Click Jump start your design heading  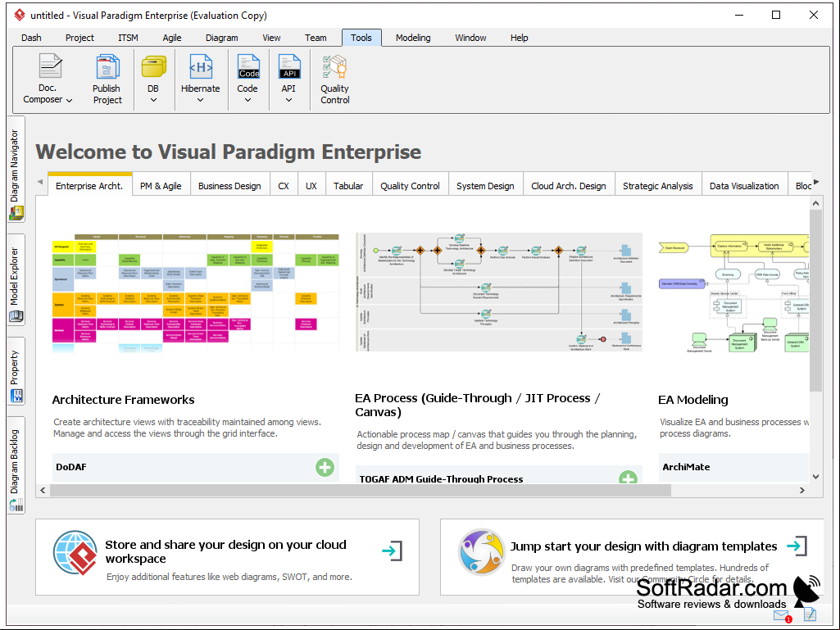[643, 546]
